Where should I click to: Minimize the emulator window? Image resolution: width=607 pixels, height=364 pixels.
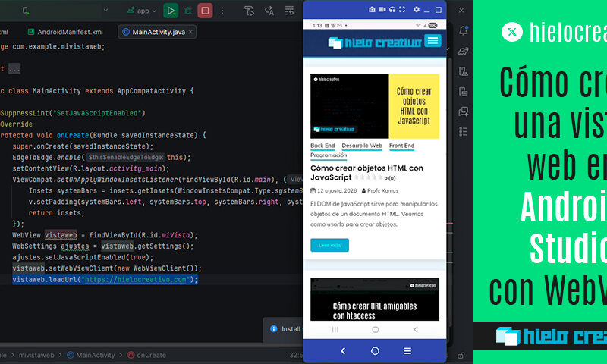tap(426, 11)
